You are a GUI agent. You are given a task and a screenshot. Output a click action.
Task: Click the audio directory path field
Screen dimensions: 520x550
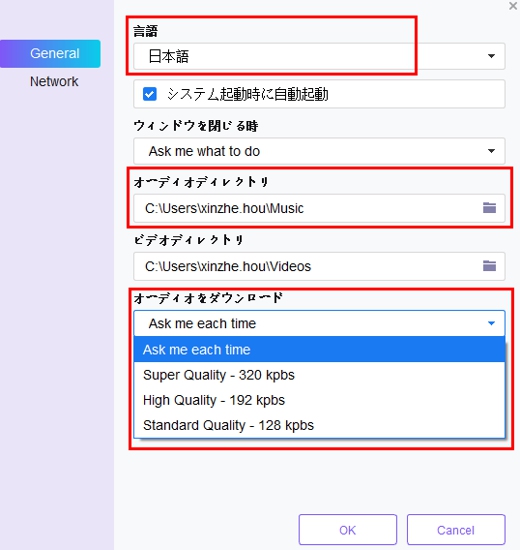click(319, 208)
